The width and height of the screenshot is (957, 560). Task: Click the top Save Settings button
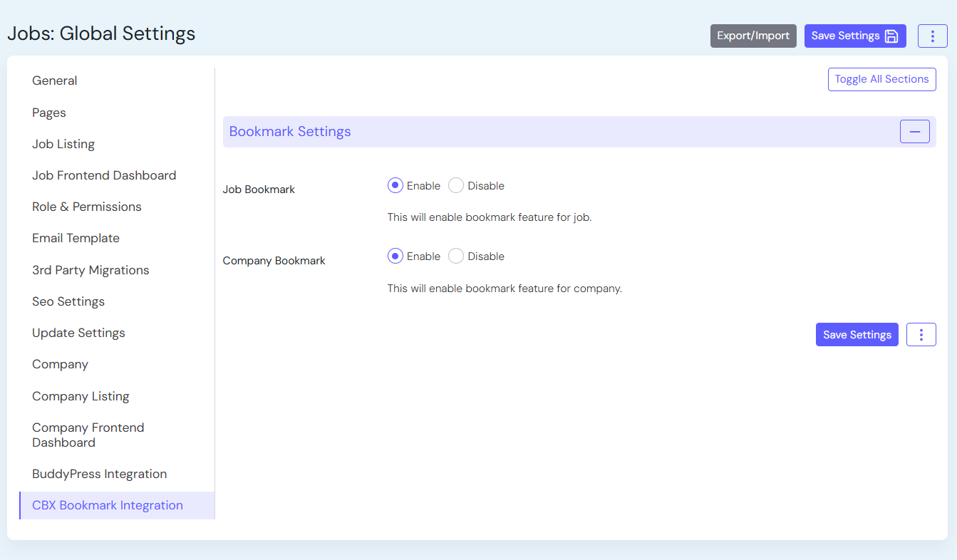coord(854,36)
